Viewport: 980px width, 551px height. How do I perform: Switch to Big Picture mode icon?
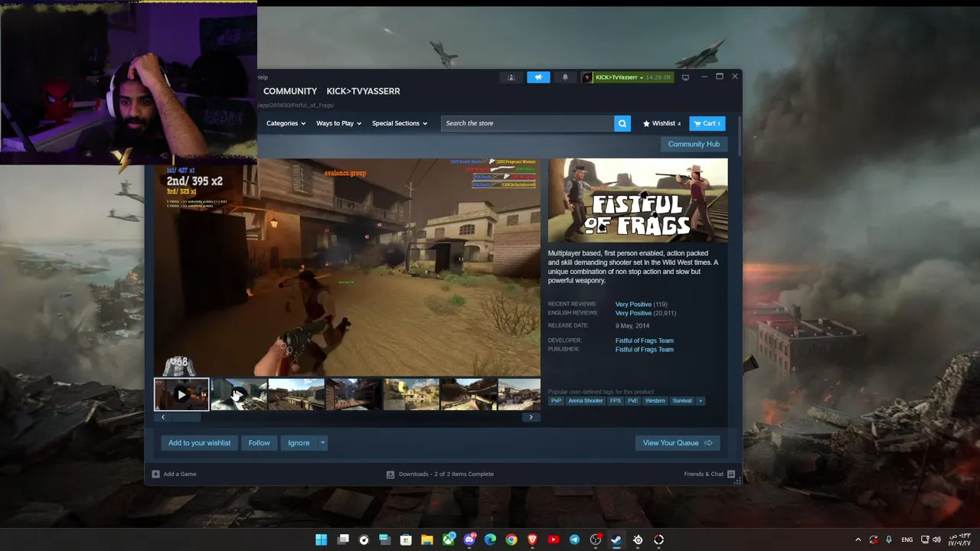(x=685, y=77)
